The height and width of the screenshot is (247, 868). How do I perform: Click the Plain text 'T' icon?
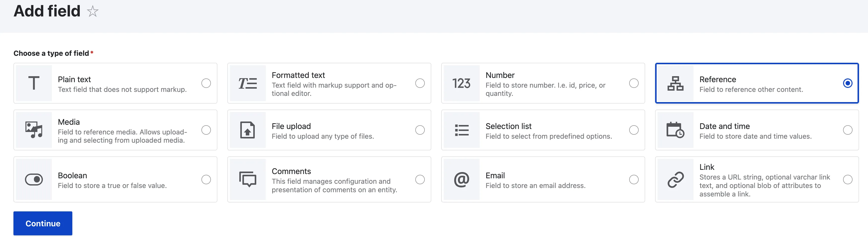34,83
